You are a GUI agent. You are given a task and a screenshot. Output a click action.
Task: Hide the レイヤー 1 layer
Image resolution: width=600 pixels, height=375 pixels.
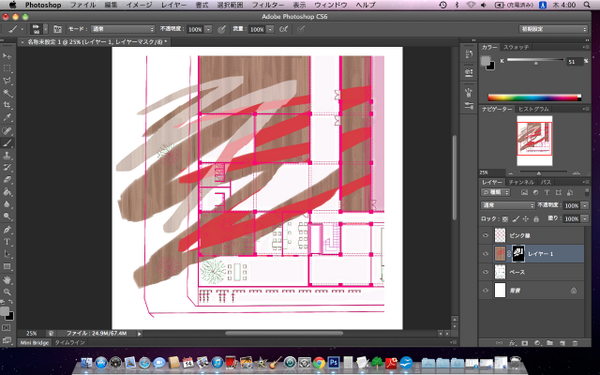click(x=486, y=254)
